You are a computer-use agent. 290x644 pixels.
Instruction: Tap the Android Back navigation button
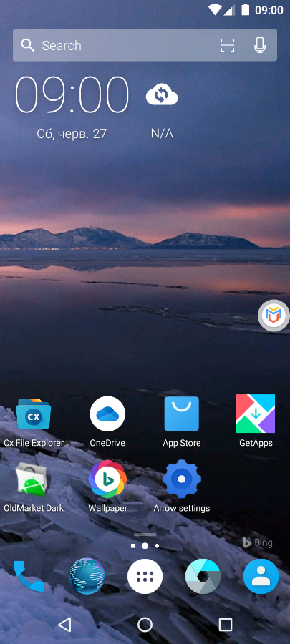click(64, 625)
